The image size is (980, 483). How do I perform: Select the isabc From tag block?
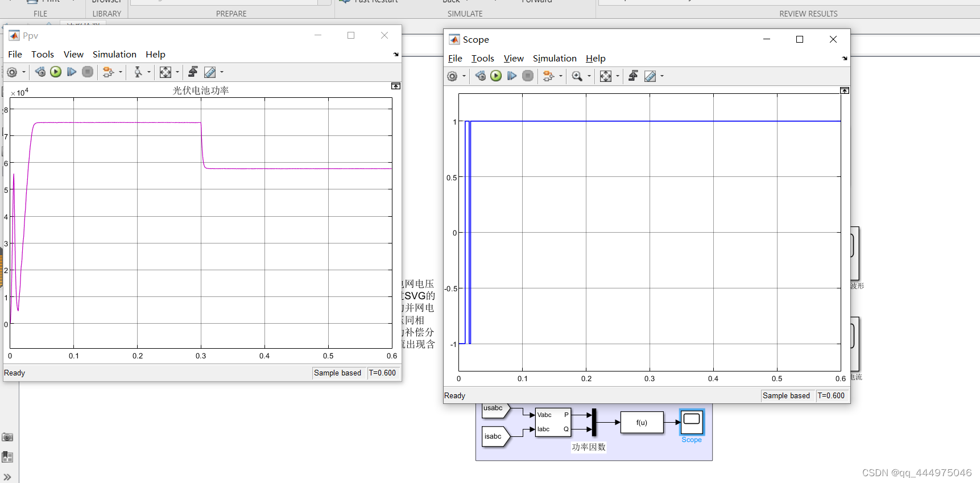[496, 436]
